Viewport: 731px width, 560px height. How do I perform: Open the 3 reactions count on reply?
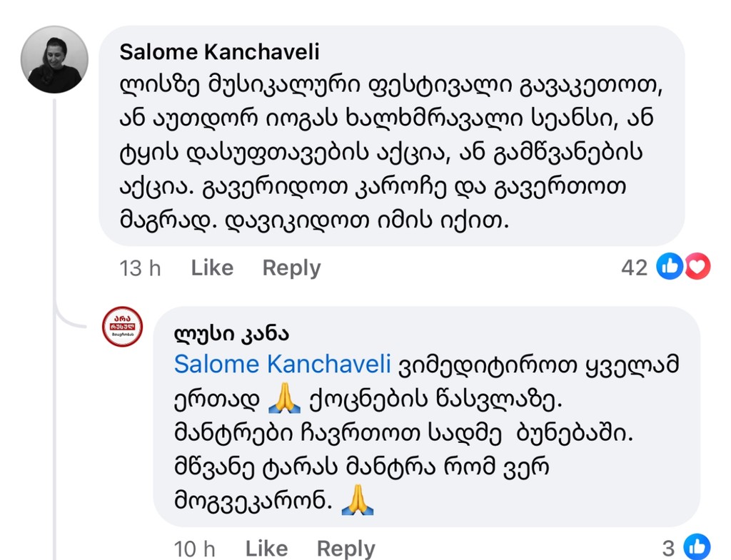pyautogui.click(x=668, y=549)
